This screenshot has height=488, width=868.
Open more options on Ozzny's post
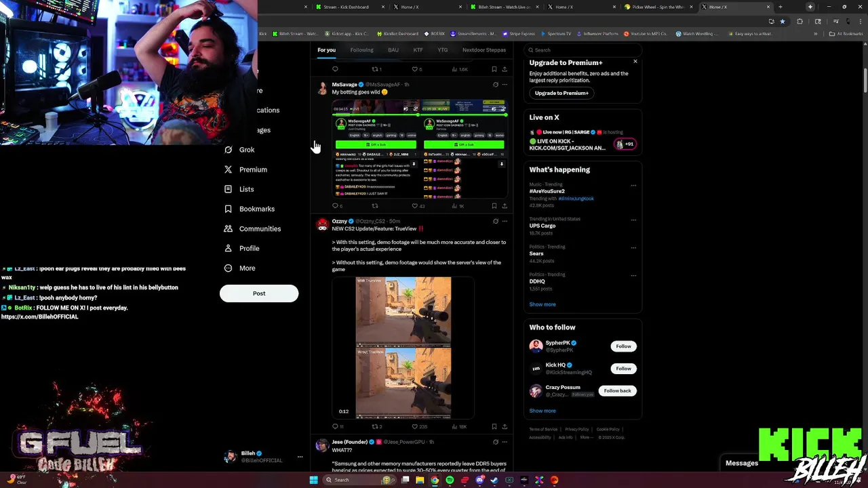[504, 221]
